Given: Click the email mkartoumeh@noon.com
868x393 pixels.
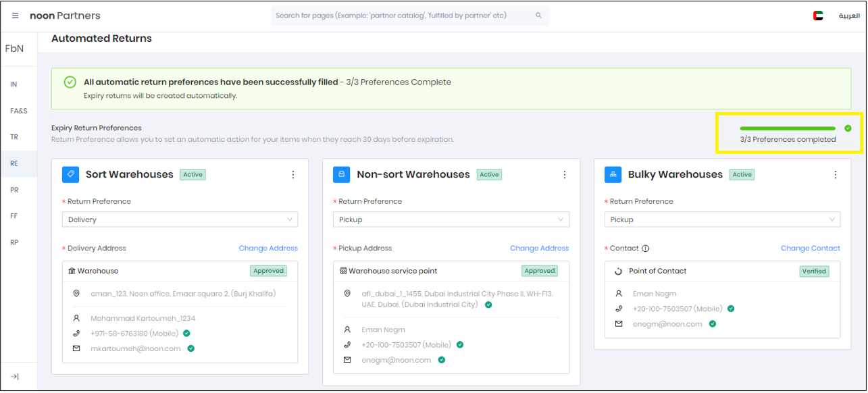Looking at the screenshot, I should click(136, 348).
